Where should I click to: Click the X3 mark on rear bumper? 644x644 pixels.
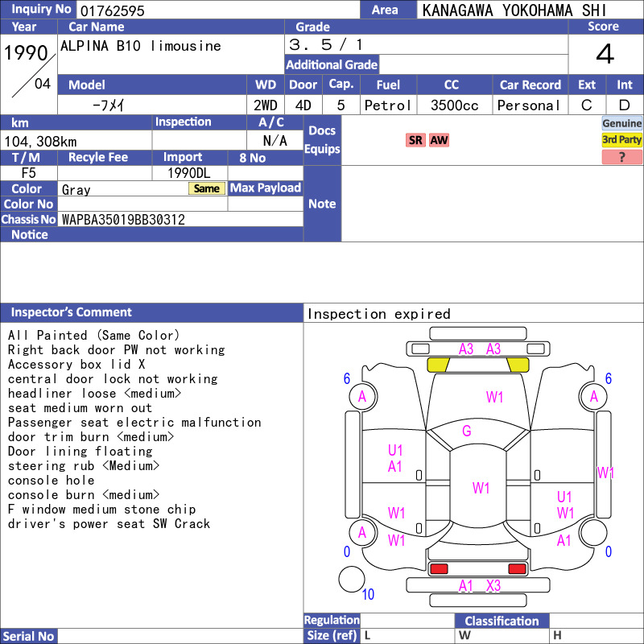pos(493,585)
